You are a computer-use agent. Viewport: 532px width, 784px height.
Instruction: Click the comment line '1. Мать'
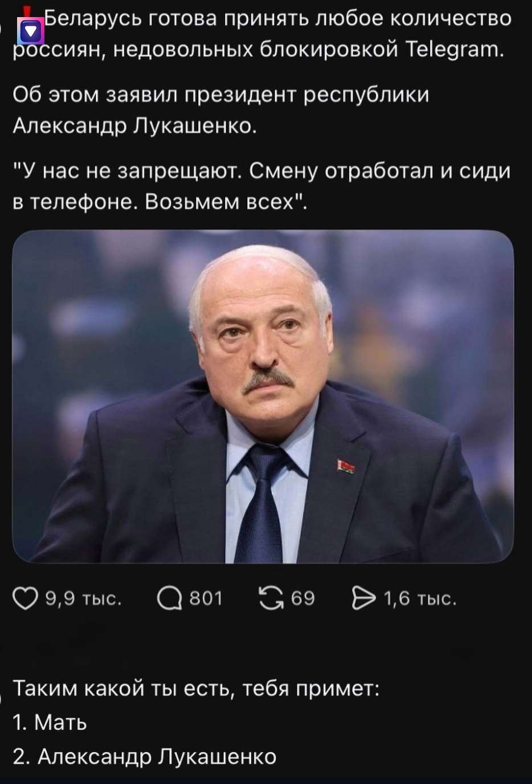50,722
